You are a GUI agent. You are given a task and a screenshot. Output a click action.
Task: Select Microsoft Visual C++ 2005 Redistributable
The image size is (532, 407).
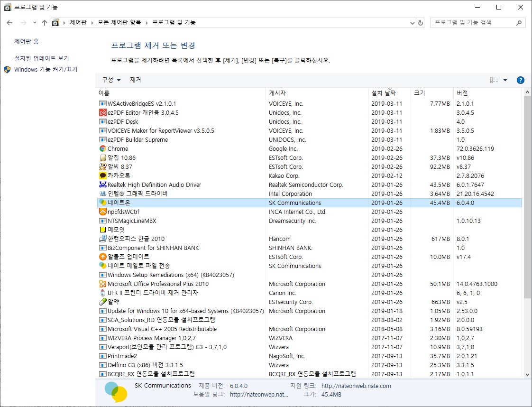coord(310,329)
